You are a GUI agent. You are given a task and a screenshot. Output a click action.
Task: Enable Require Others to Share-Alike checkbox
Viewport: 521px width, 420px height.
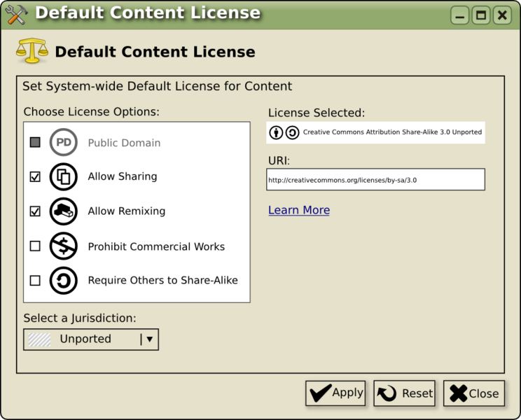tap(35, 281)
